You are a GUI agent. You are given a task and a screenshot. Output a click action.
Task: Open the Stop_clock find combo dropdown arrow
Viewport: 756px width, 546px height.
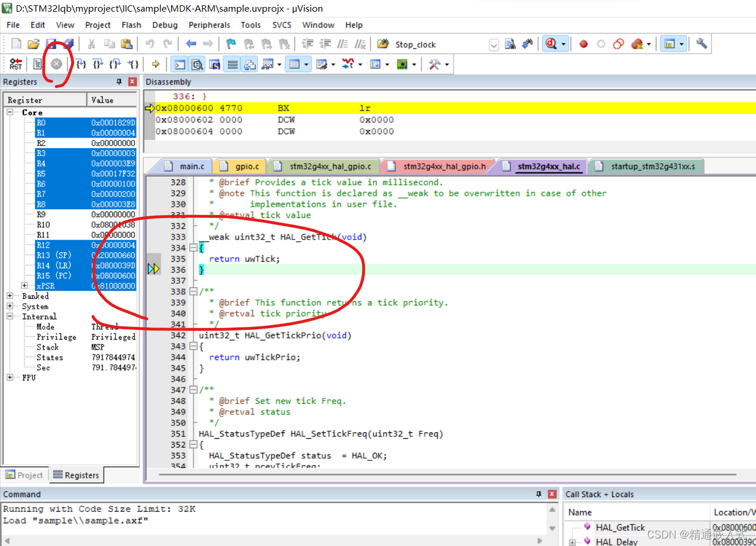point(494,44)
